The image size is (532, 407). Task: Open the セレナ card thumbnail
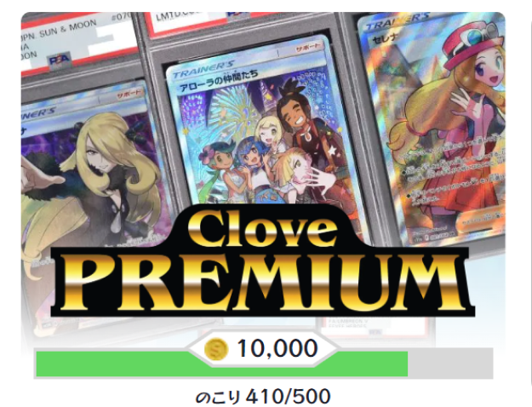click(435, 127)
